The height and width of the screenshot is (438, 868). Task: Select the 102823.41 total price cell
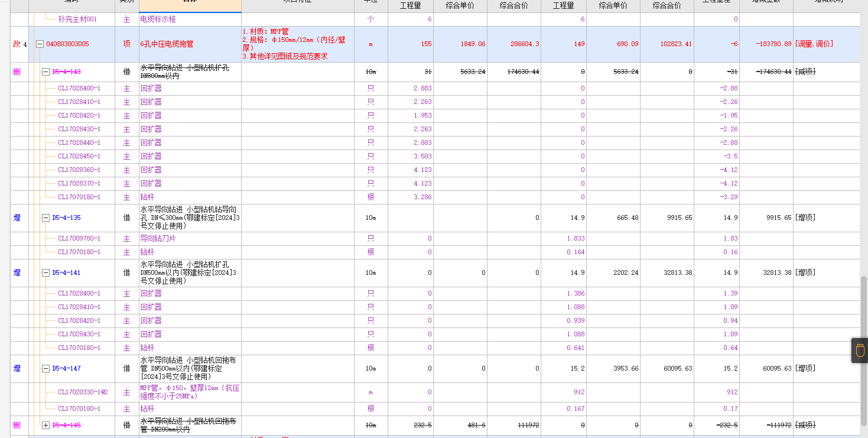point(667,44)
